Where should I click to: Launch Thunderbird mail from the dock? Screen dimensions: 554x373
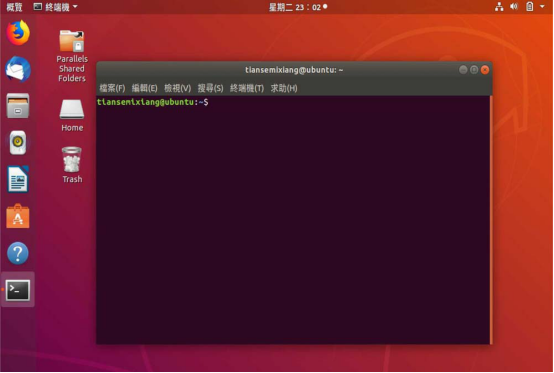[x=18, y=69]
